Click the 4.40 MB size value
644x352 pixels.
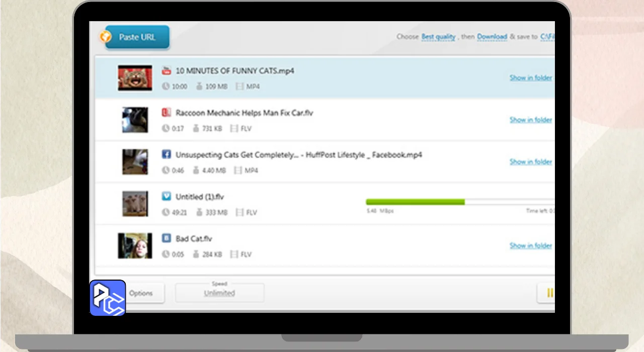pyautogui.click(x=214, y=170)
